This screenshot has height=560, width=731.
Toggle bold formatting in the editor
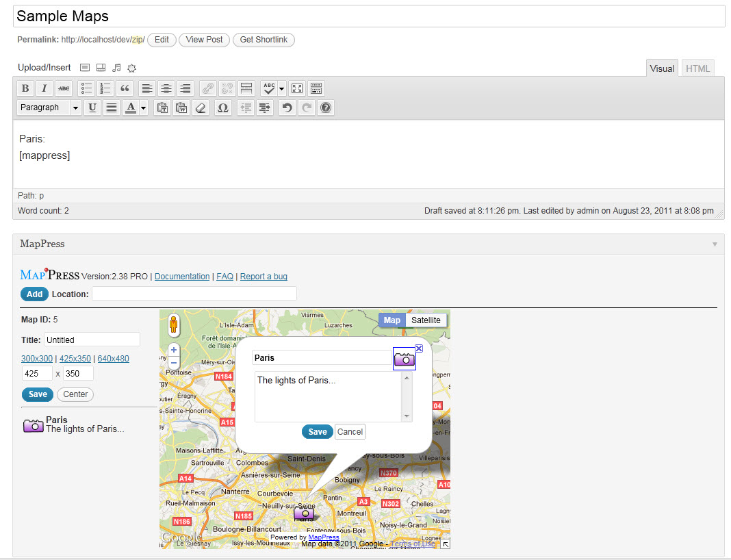tap(25, 88)
